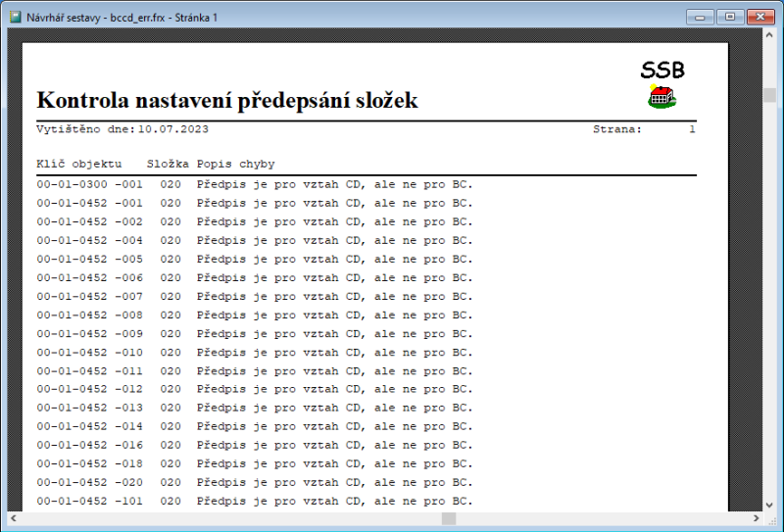Click the SSB house logo image
Image resolution: width=784 pixels, height=532 pixels.
pyautogui.click(x=662, y=84)
